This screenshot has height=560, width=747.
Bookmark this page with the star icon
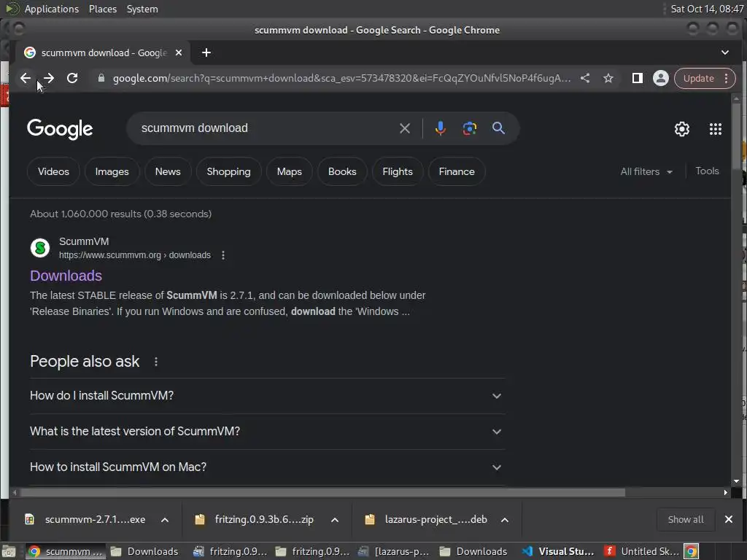click(608, 78)
